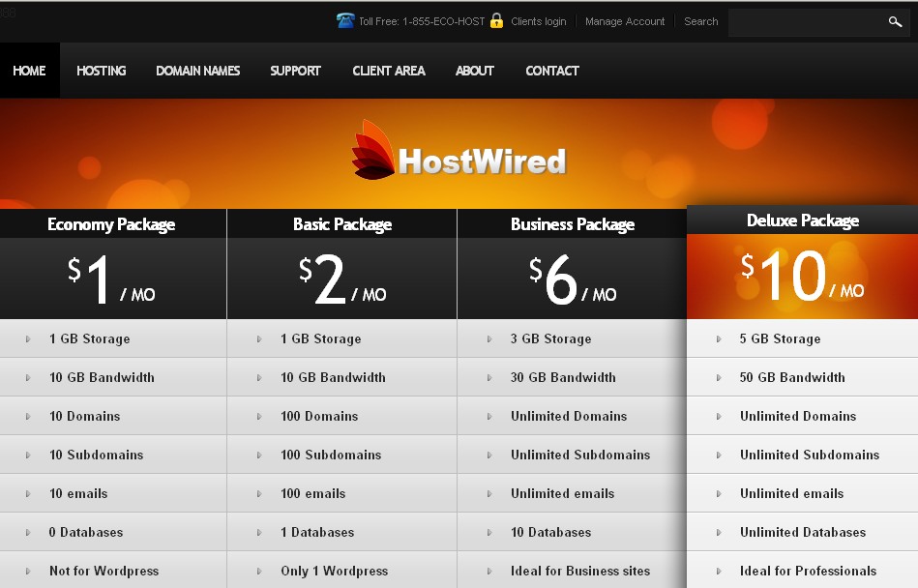Open the Manage Account link
The height and width of the screenshot is (588, 918).
coord(625,21)
